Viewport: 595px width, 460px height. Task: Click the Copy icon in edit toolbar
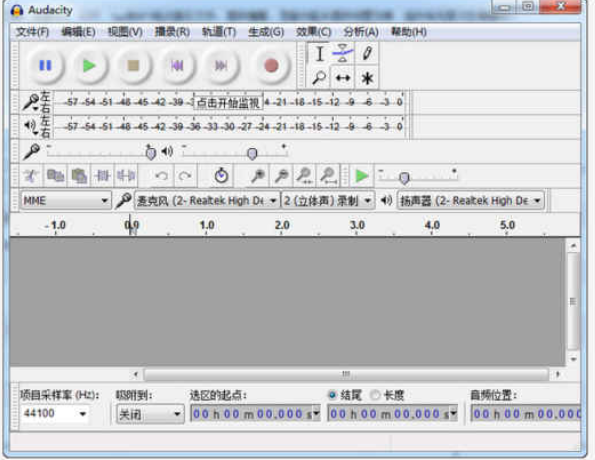55,176
